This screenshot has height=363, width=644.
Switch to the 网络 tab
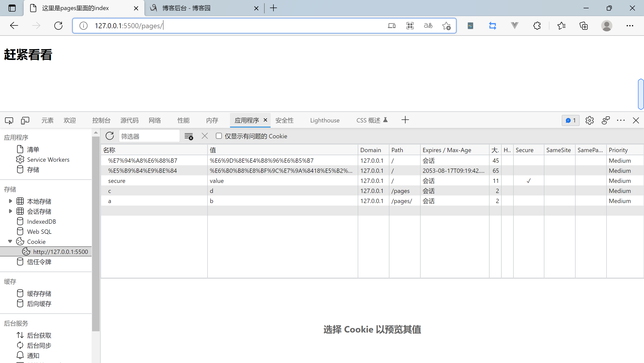point(155,120)
